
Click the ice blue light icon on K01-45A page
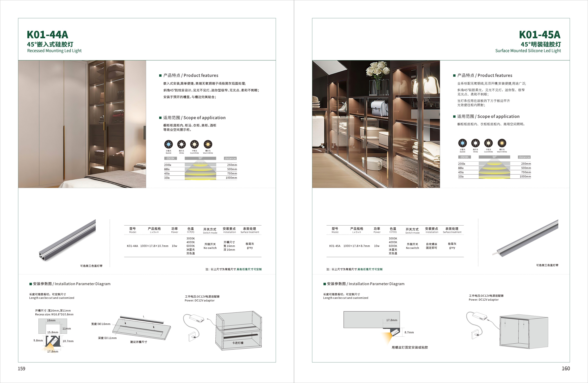[463, 143]
